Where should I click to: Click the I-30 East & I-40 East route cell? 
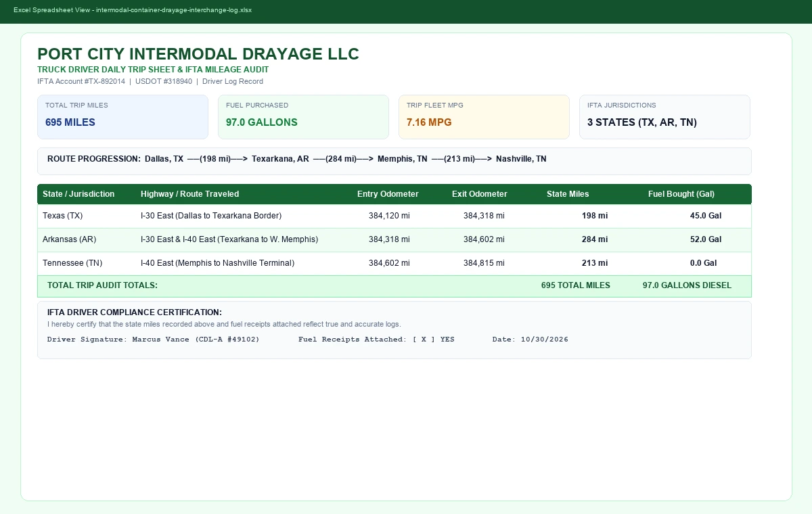point(229,239)
